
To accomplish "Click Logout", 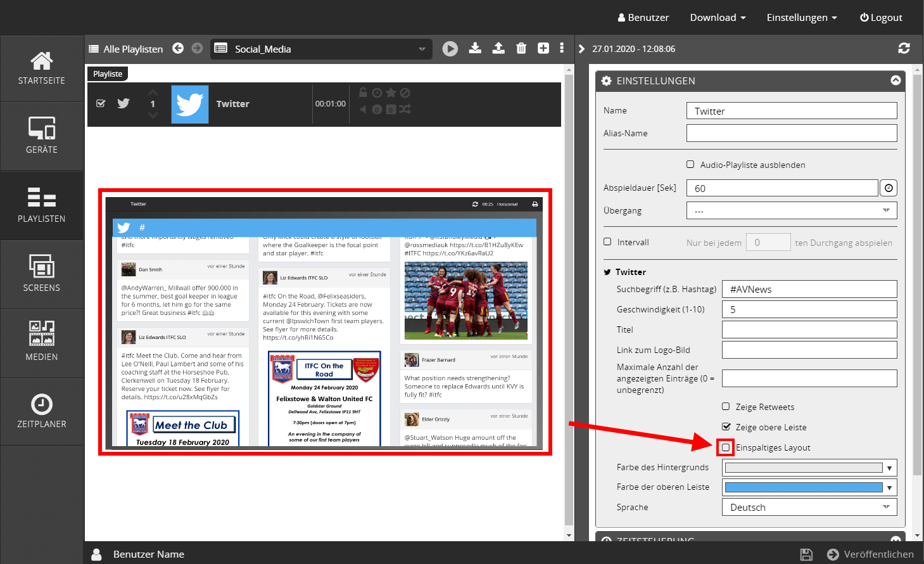I will (881, 17).
